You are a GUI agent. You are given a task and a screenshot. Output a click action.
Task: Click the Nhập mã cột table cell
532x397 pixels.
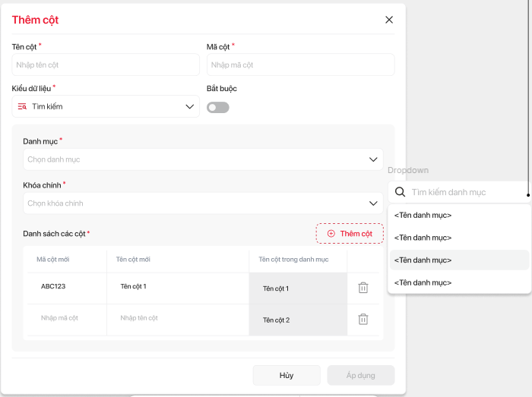pos(60,318)
